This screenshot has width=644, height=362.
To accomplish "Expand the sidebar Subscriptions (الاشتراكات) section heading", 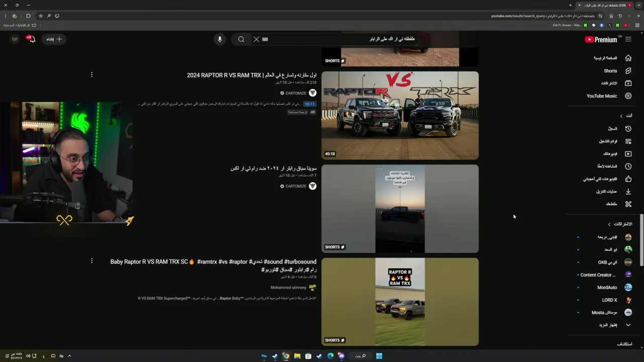I will click(620, 224).
